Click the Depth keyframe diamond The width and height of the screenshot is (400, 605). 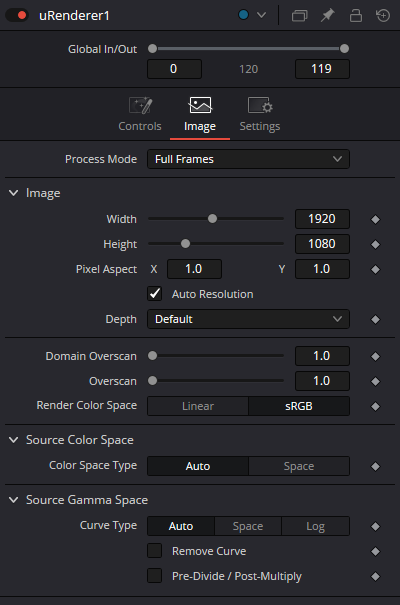point(375,319)
